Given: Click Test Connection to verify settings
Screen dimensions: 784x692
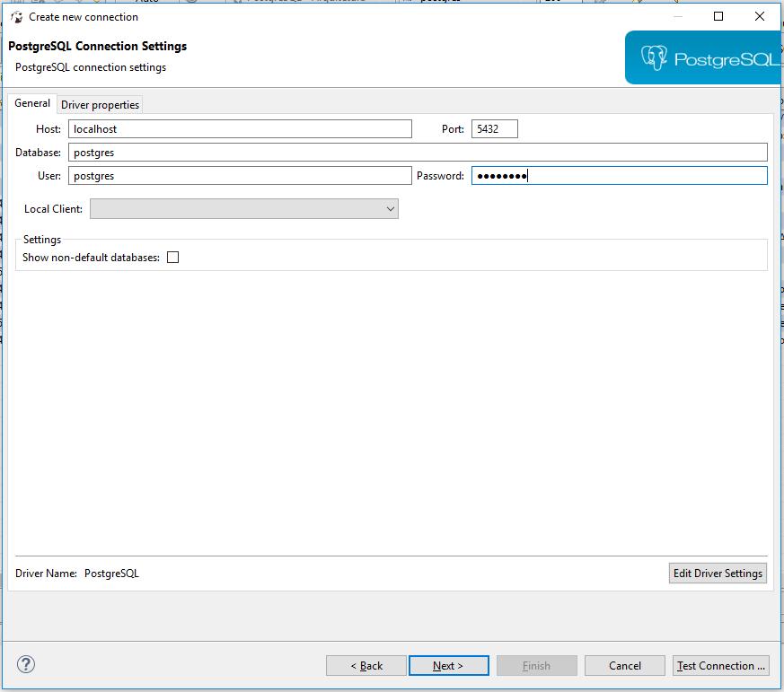Looking at the screenshot, I should 720,665.
